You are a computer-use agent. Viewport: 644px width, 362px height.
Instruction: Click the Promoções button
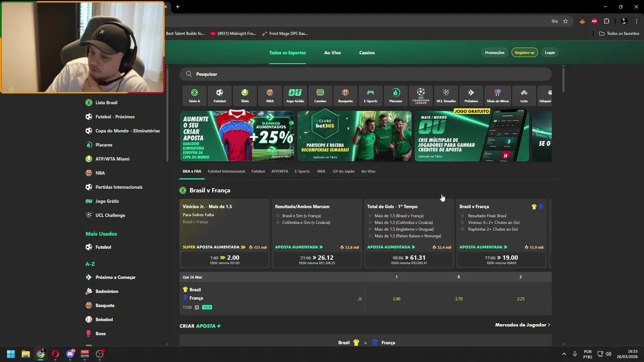[x=495, y=53]
